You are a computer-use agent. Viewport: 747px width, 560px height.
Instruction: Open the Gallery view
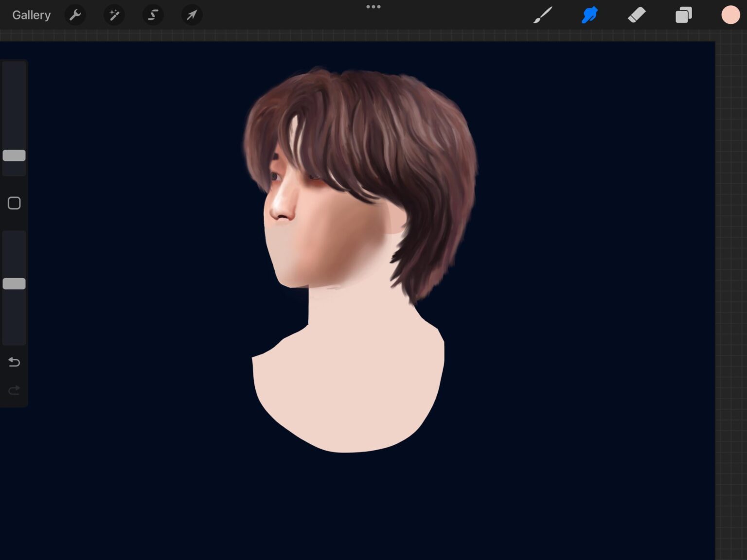coord(31,15)
